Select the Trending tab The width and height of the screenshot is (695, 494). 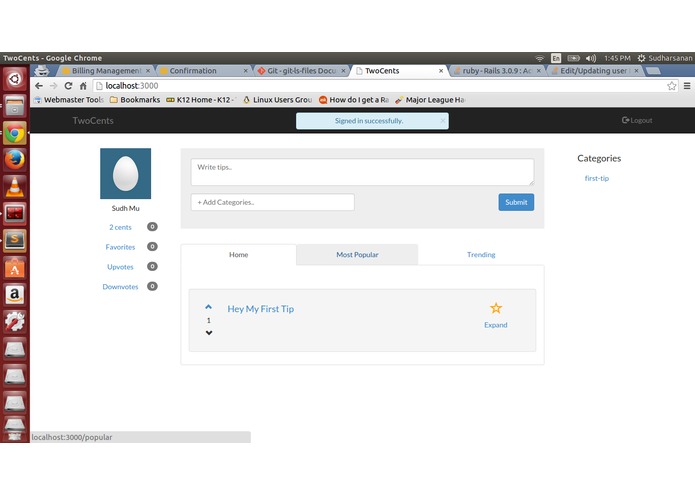pyautogui.click(x=481, y=255)
